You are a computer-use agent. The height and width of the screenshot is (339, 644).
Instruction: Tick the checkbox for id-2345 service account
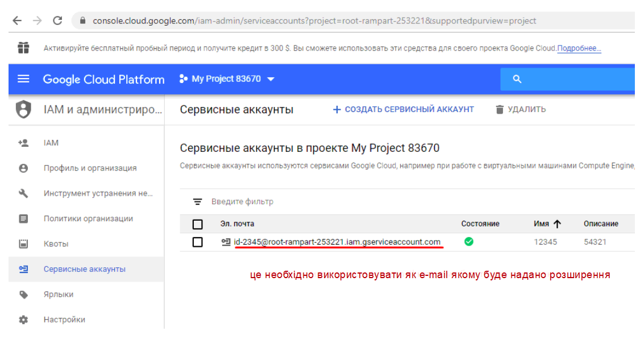[198, 242]
